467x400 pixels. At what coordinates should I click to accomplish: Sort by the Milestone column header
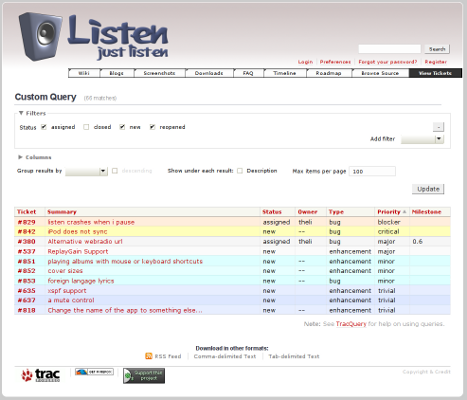pos(426,212)
